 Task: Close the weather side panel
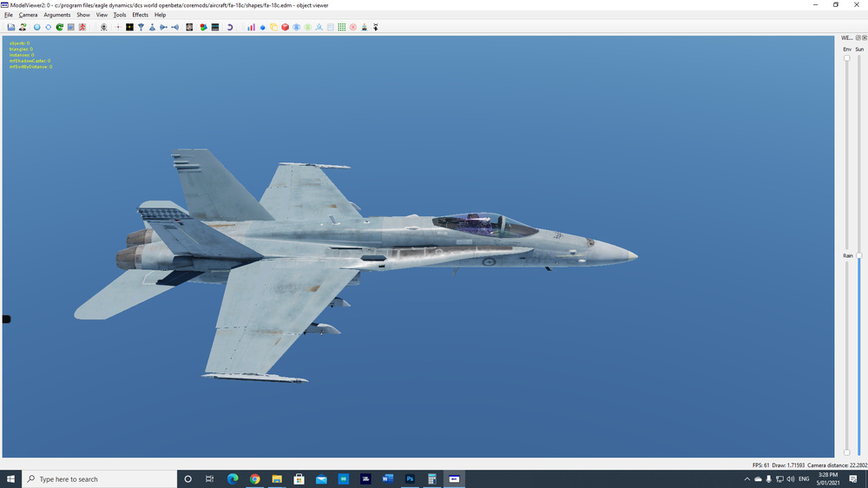pyautogui.click(x=865, y=37)
